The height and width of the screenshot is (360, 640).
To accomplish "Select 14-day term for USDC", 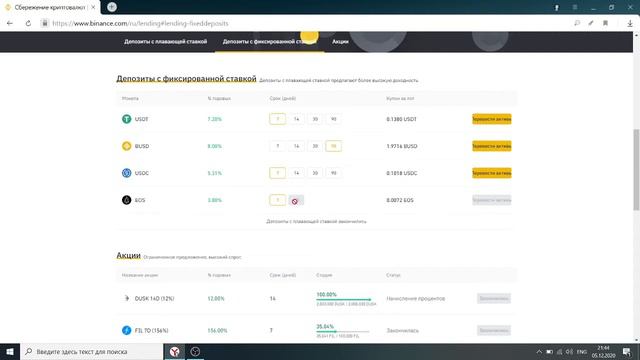I will click(296, 173).
